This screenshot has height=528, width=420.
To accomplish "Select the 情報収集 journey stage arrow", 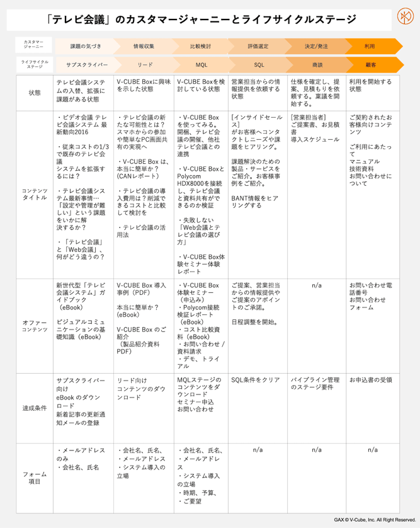I will tap(144, 46).
